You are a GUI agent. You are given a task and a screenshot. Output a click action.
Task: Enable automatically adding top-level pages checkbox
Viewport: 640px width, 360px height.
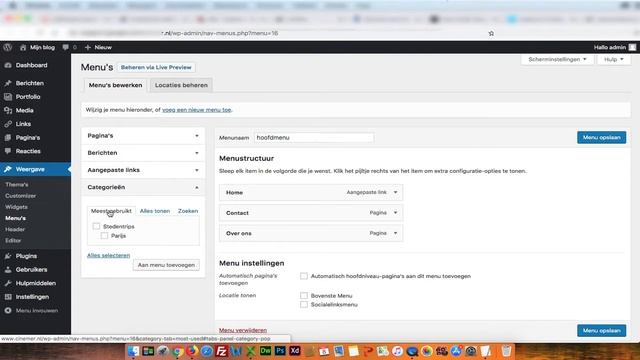304,276
